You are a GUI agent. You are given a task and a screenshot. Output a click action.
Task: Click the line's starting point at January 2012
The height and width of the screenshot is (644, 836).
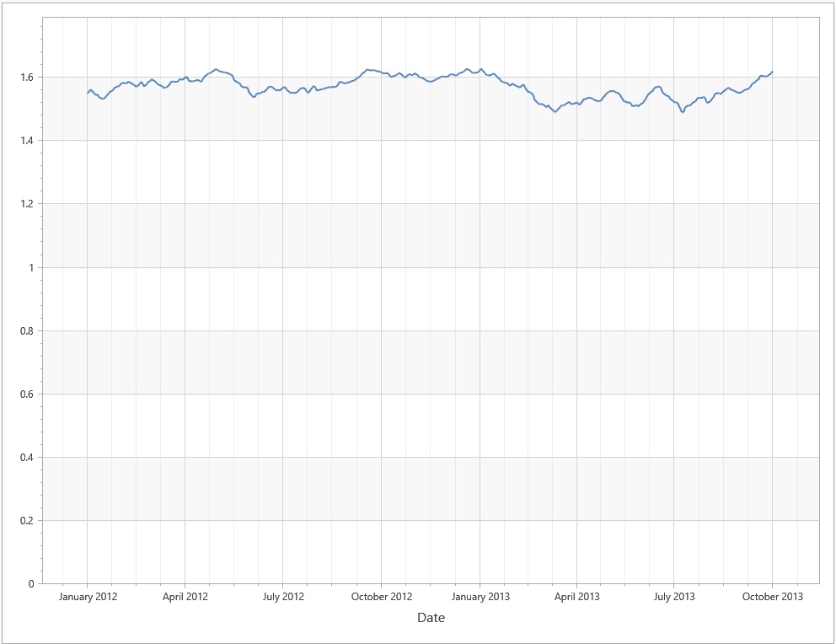(88, 93)
